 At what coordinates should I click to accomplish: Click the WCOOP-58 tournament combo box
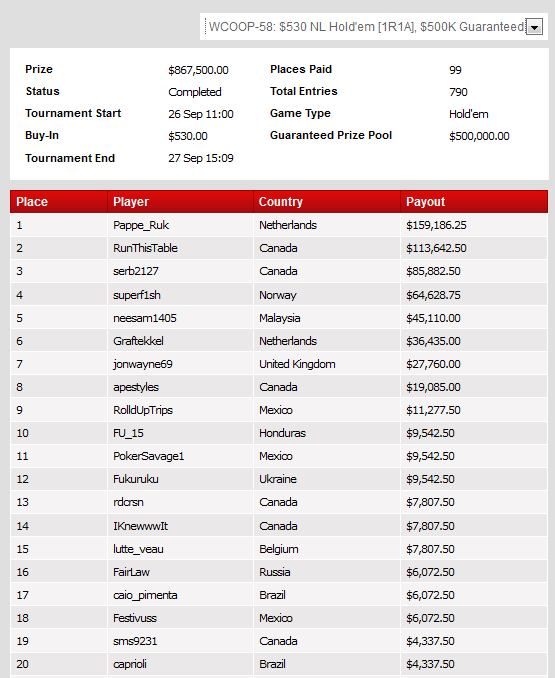coord(374,27)
